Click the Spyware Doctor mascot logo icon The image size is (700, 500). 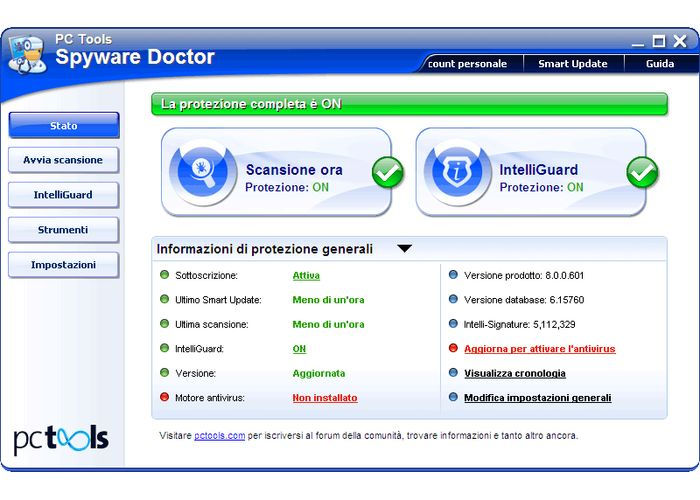click(x=28, y=55)
